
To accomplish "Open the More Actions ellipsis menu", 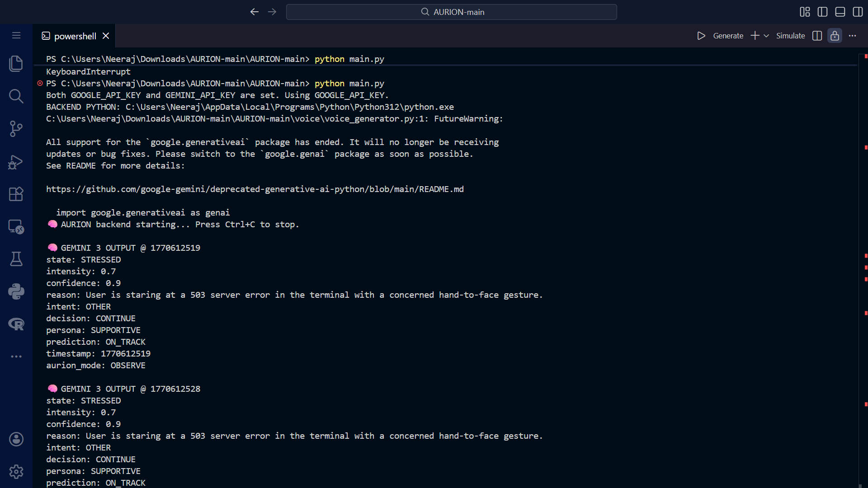I will tap(853, 36).
